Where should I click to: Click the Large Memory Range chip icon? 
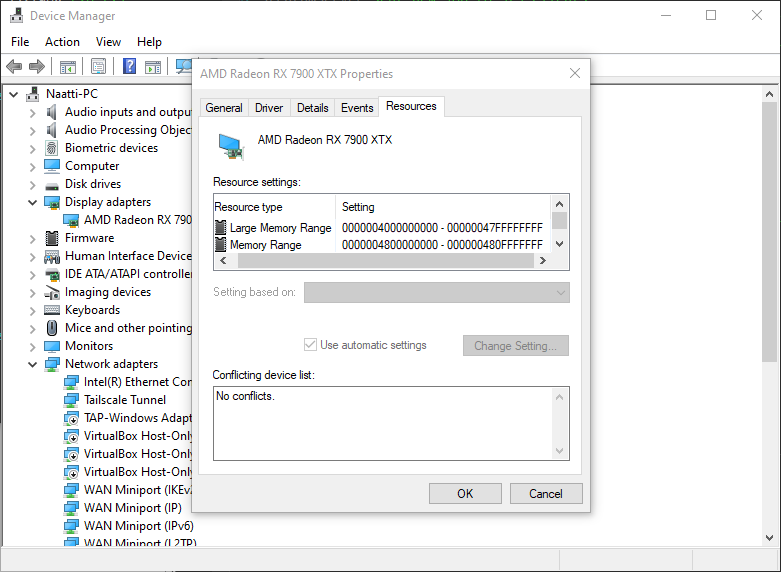pyautogui.click(x=220, y=228)
